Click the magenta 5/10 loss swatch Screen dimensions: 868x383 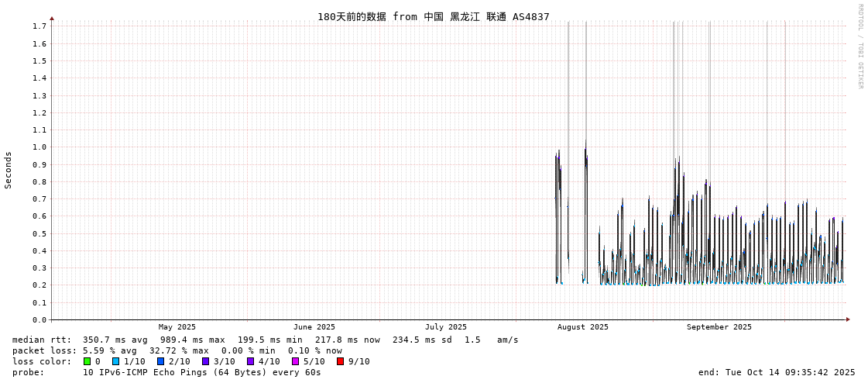pyautogui.click(x=296, y=361)
